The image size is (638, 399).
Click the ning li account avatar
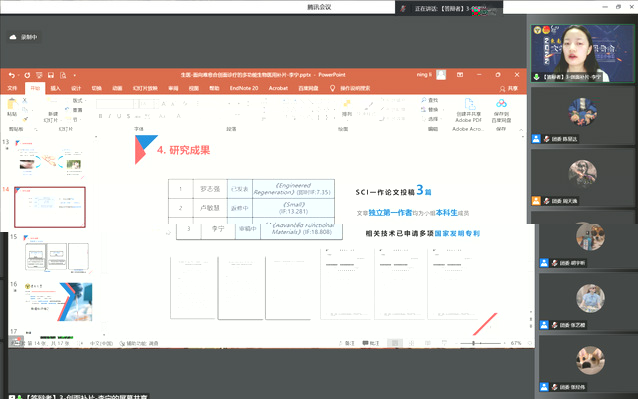click(441, 75)
